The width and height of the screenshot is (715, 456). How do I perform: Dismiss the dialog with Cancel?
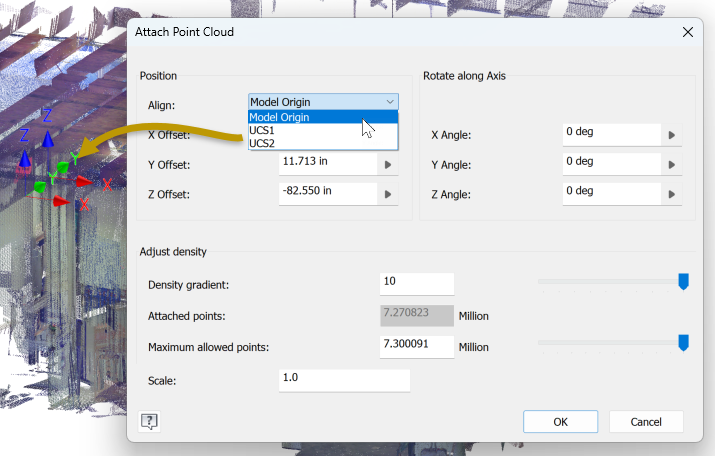click(x=646, y=422)
